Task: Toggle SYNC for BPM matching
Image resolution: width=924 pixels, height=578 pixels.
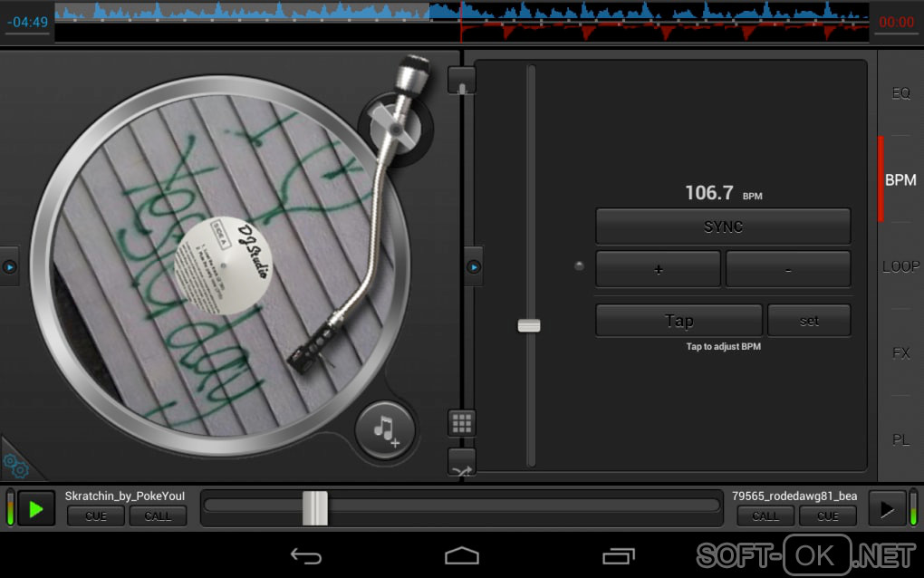Action: [x=722, y=226]
